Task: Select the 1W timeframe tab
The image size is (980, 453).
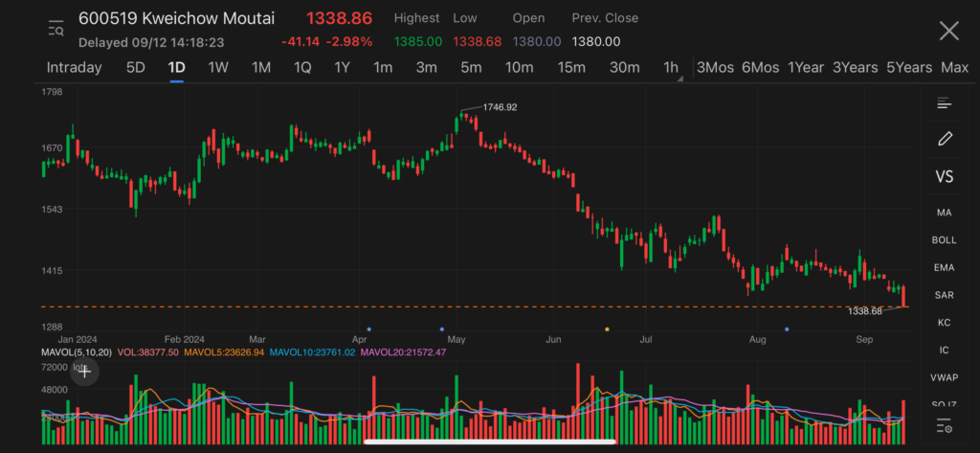Action: [x=218, y=67]
